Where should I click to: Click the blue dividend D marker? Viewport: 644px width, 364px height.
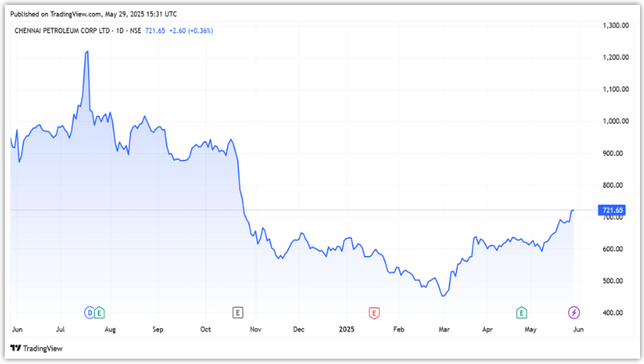click(90, 312)
